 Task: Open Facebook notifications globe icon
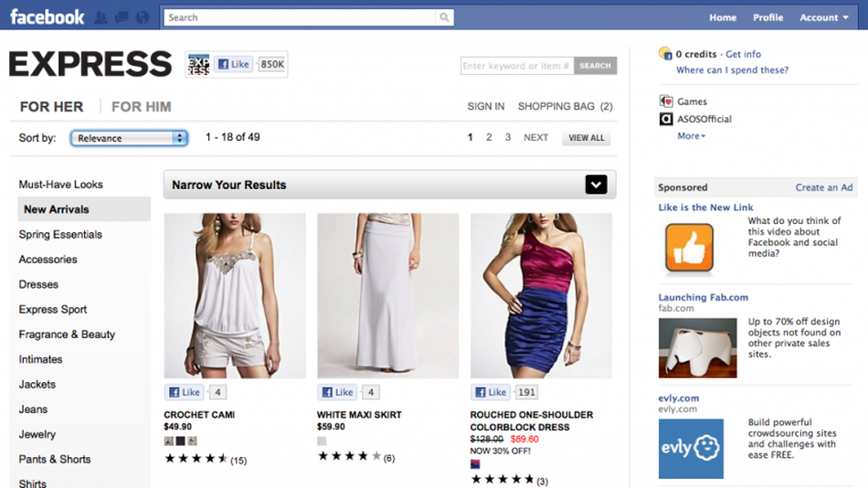click(143, 17)
